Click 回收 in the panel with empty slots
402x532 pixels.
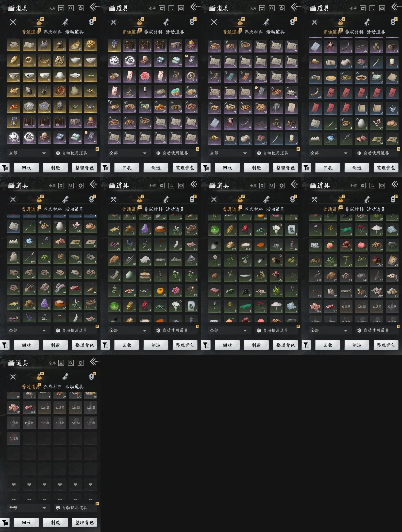pyautogui.click(x=26, y=522)
